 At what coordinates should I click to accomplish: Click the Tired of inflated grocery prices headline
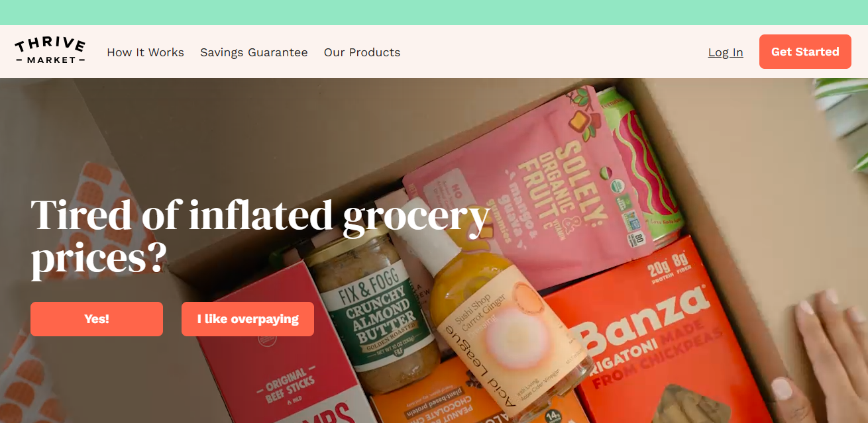[260, 236]
